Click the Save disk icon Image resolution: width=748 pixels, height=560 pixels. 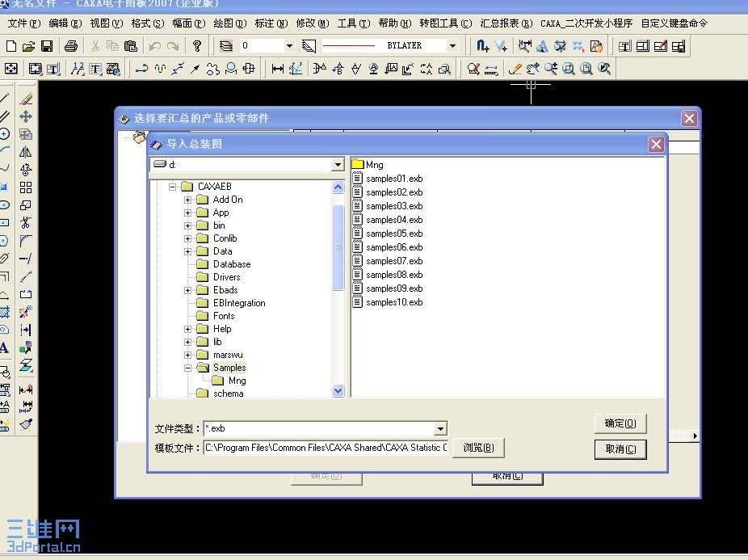click(47, 46)
